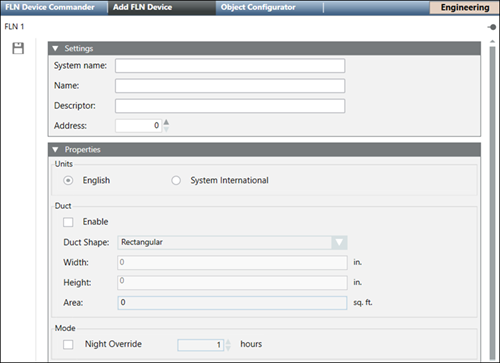500x363 pixels.
Task: Switch to FLN Device Commander tab
Action: [x=50, y=7]
